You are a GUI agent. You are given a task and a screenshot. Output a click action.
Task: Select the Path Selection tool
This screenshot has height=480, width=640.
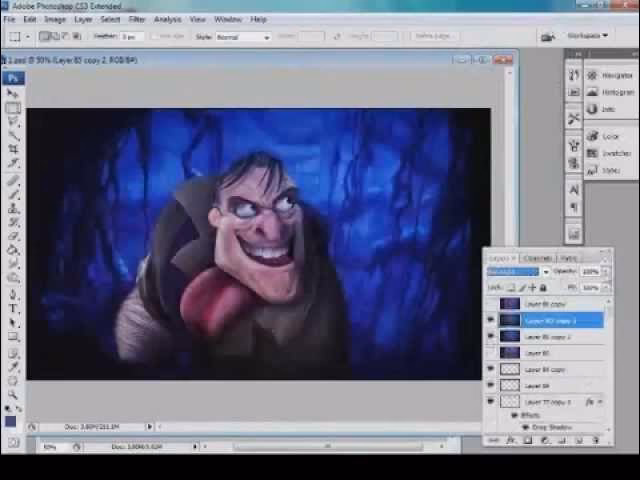pos(13,322)
